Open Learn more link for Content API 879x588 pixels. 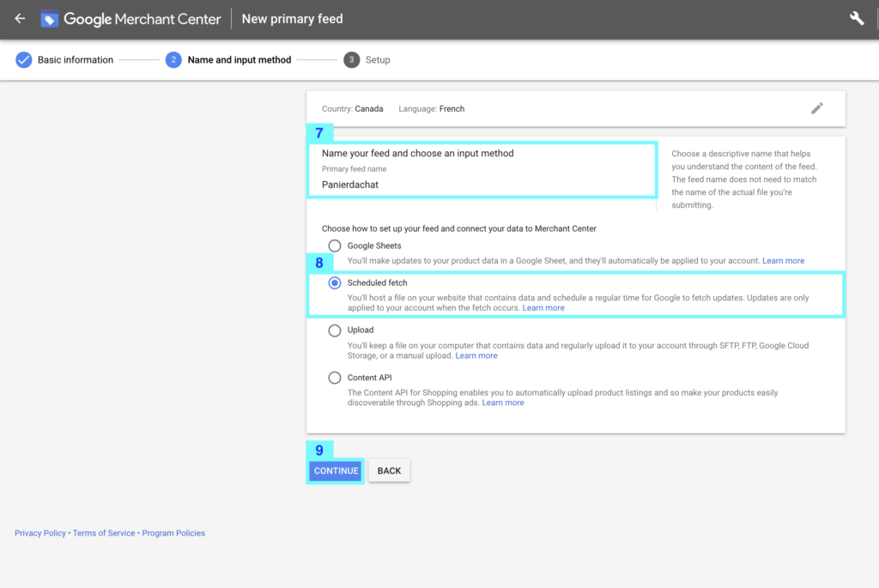tap(503, 403)
